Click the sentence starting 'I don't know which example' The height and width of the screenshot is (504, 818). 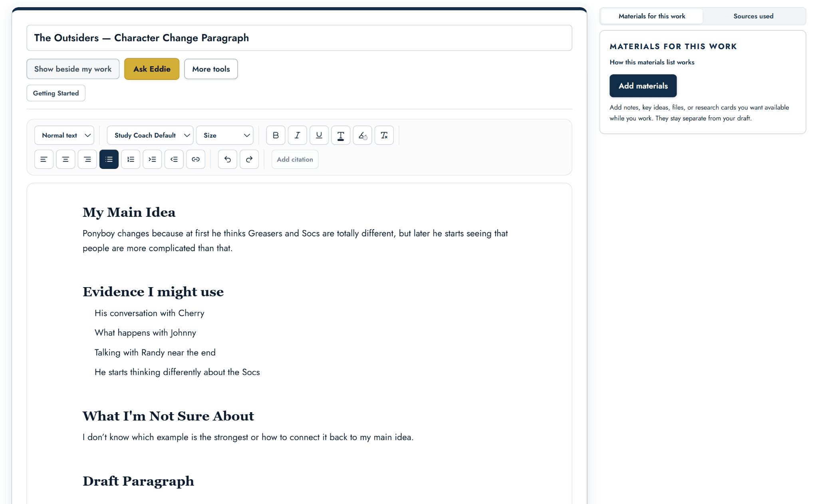tap(248, 437)
